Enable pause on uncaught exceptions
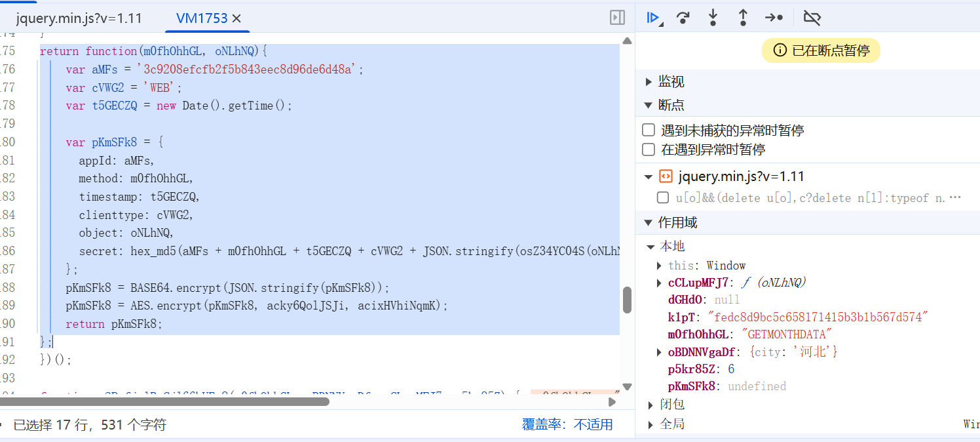 point(649,130)
